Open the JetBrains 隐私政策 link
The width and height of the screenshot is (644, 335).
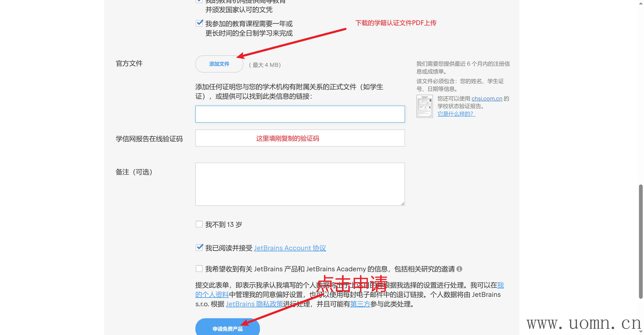pyautogui.click(x=254, y=304)
